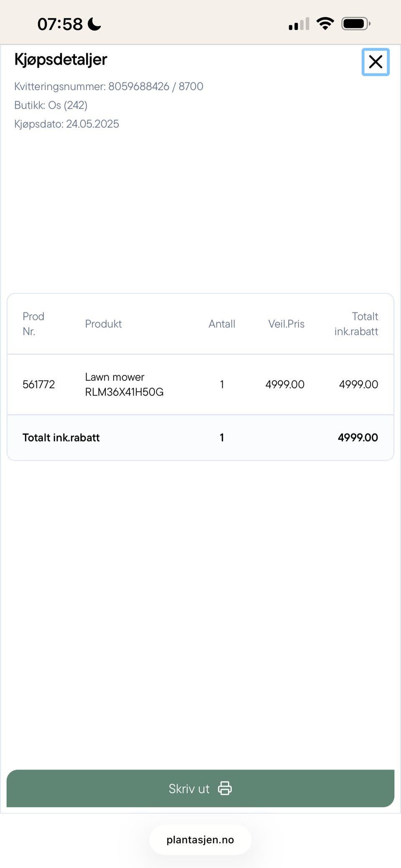
Task: Select the Kvitteringsnummer 8059688426 line
Action: click(109, 87)
